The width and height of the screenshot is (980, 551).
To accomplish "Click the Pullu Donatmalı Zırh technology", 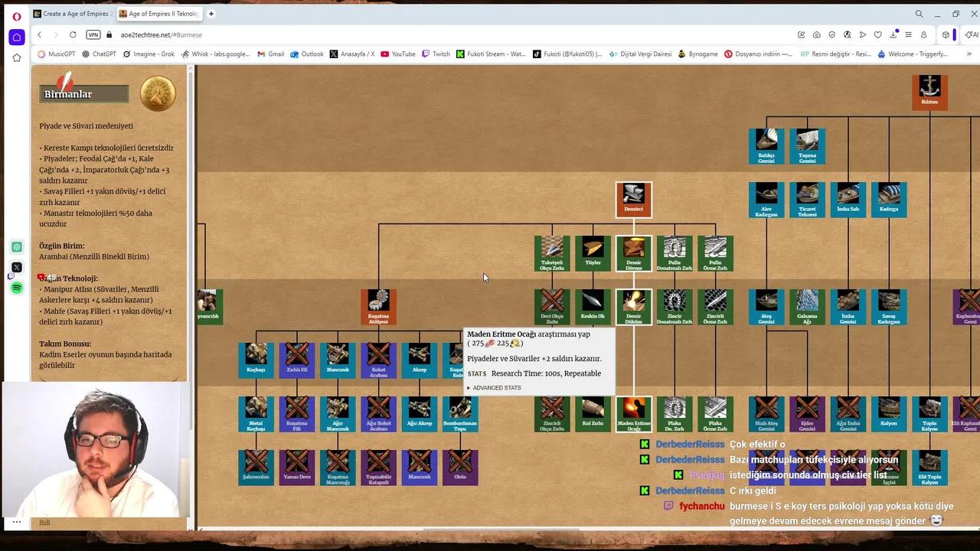I will tap(675, 253).
